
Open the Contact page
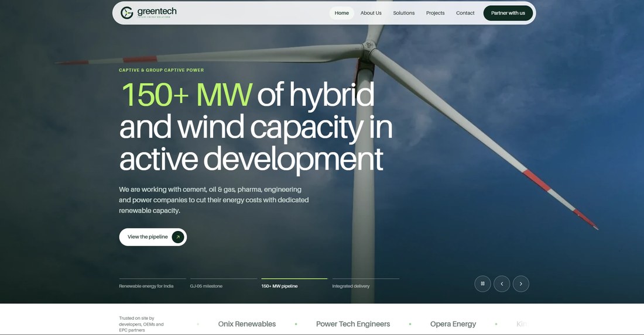[465, 13]
